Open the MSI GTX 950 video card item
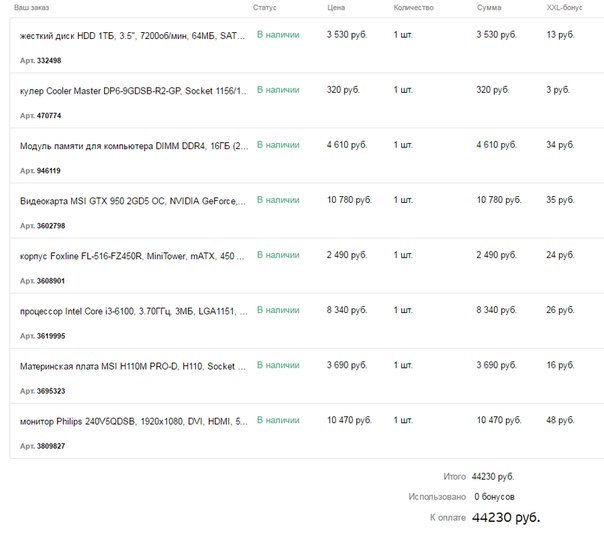 click(x=133, y=201)
